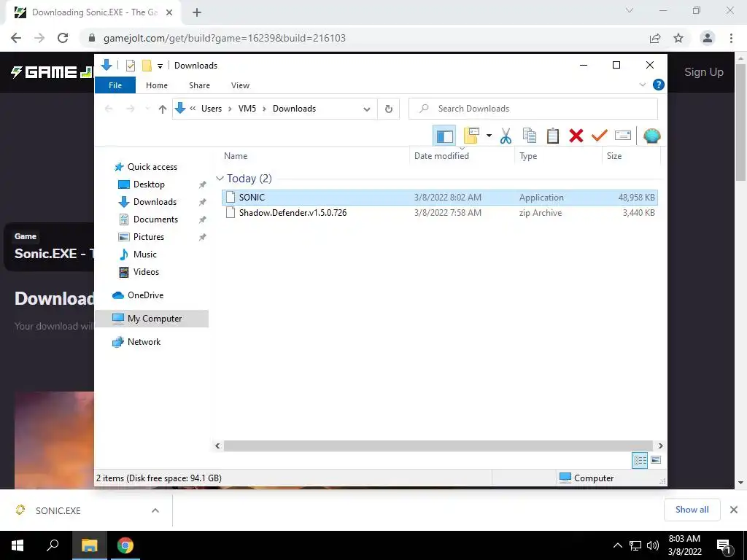This screenshot has width=747, height=560.
Task: Click Sign Up on Game Jolt page
Action: pyautogui.click(x=704, y=72)
